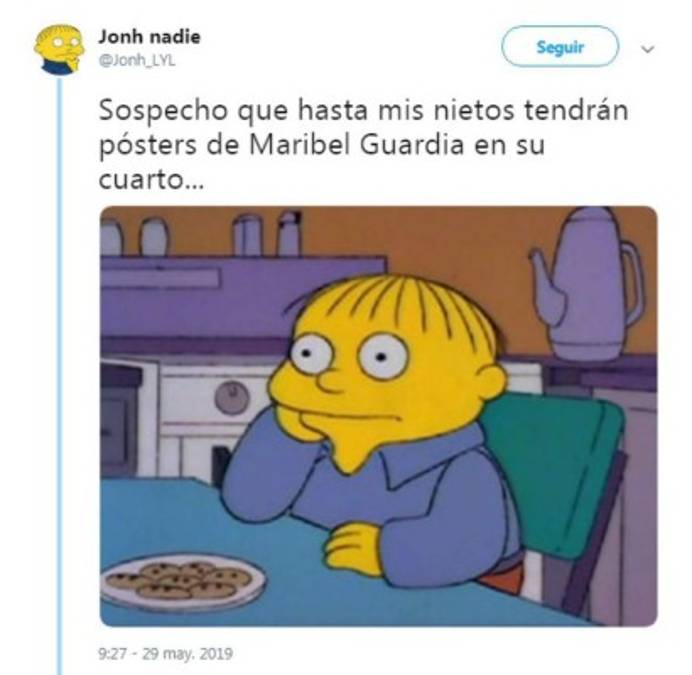The height and width of the screenshot is (675, 692).
Task: Open the attached Ralph cartoon image
Action: [x=379, y=416]
